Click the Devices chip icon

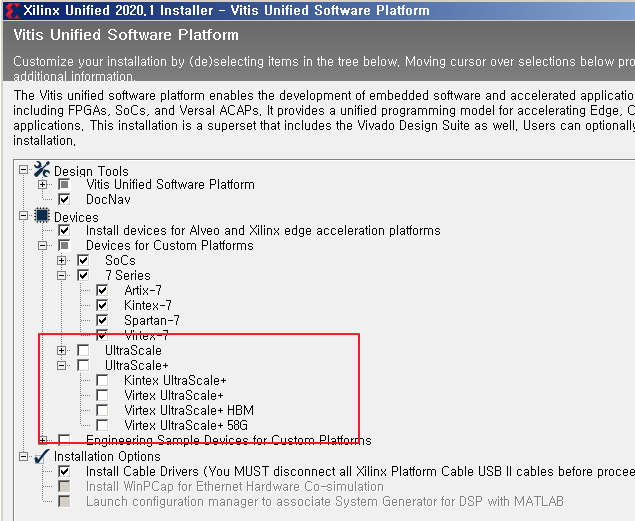coord(42,215)
